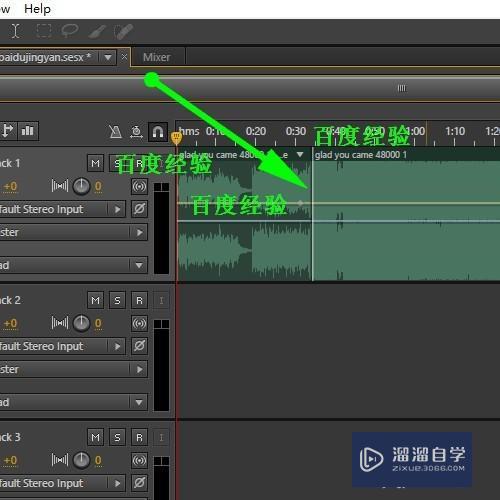Open the session file selector dropdown arrow
The image size is (500, 500).
coord(108,58)
